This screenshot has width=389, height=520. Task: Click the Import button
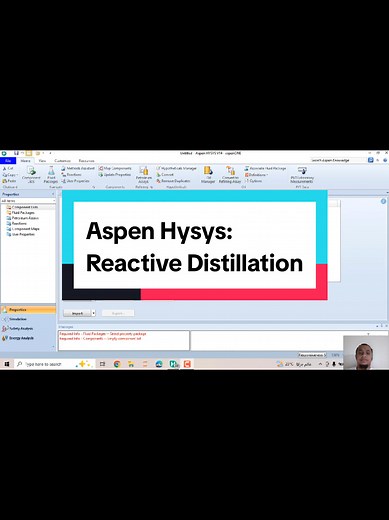click(77, 313)
